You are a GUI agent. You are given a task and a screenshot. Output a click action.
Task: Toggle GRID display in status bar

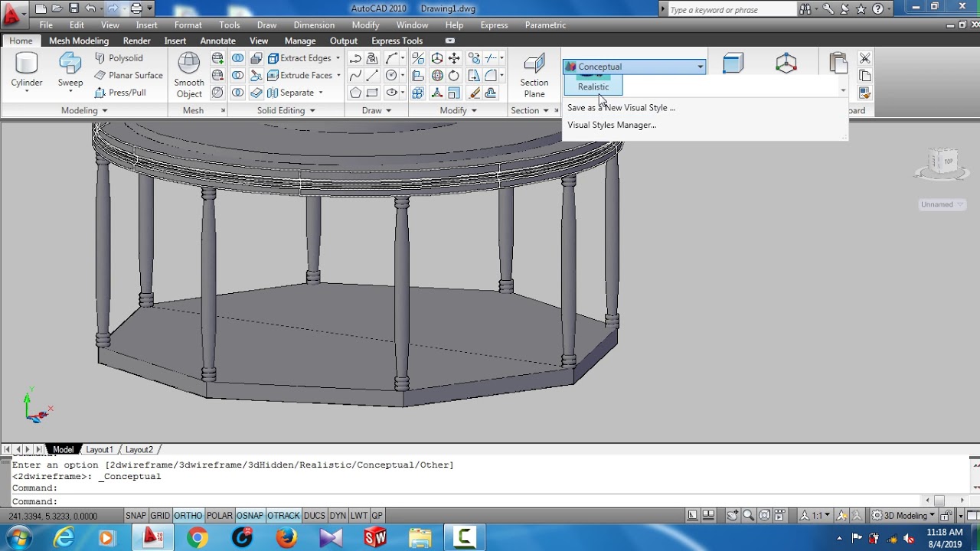(160, 516)
